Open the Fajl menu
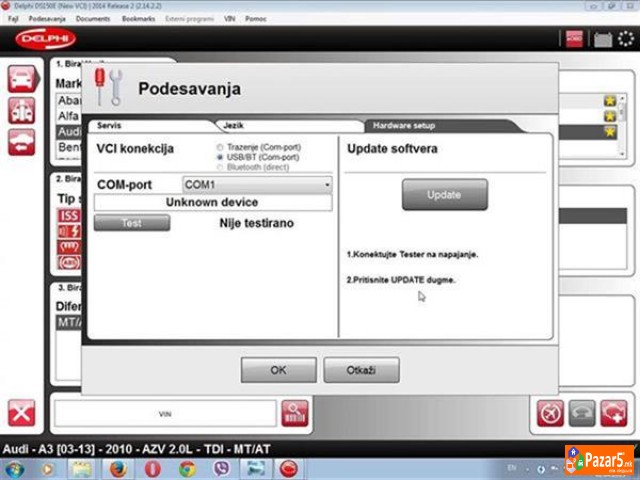This screenshot has width=640, height=480. (13, 19)
